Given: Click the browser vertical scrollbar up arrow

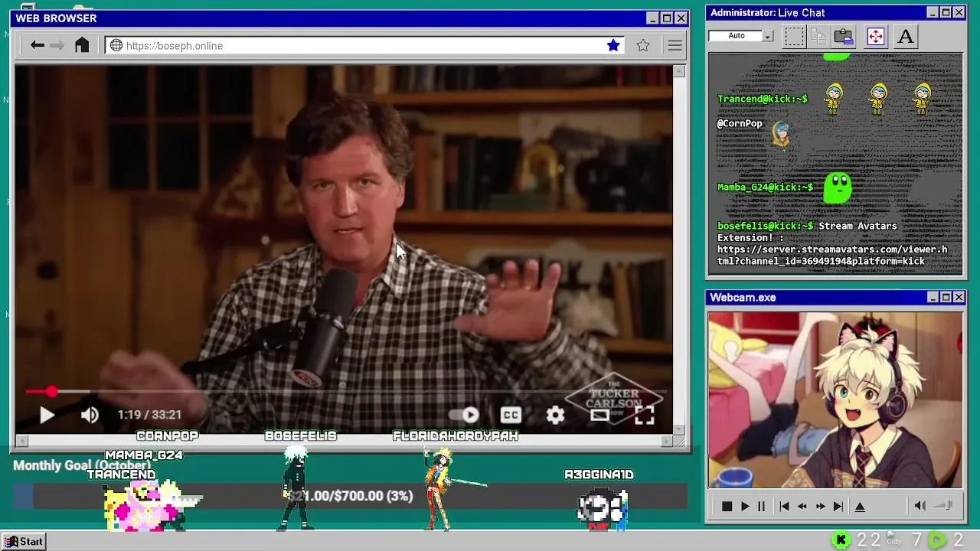Looking at the screenshot, I should 679,71.
